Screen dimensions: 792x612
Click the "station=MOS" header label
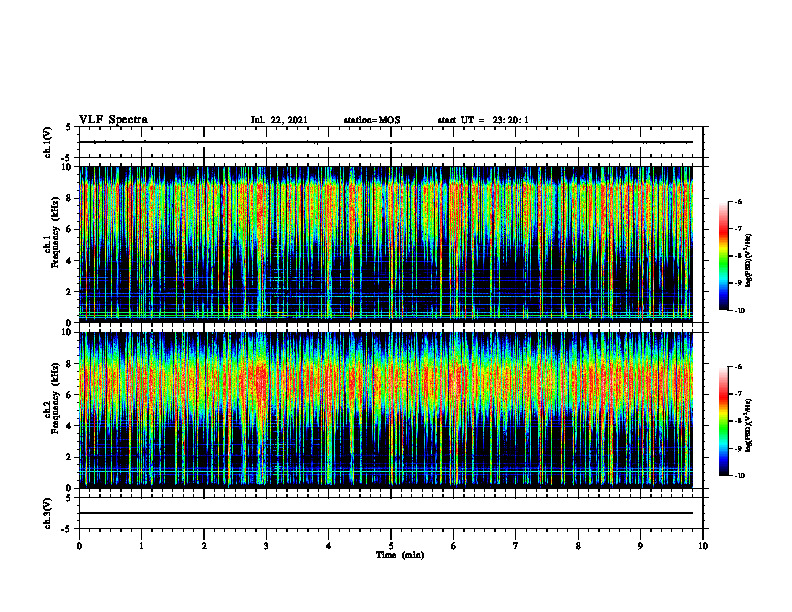[372, 120]
